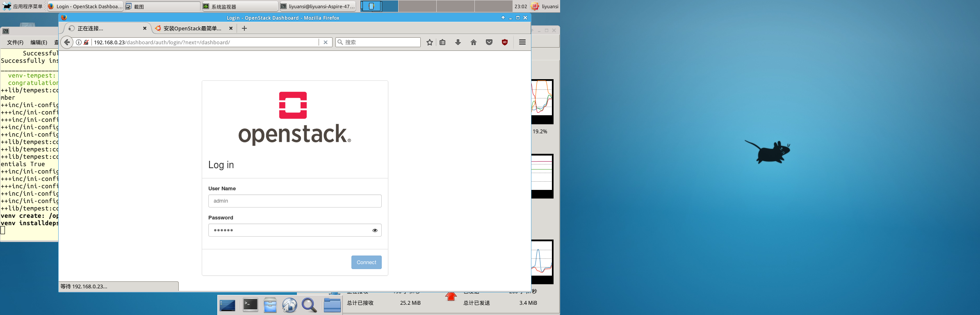Stop loading page with address bar X

pyautogui.click(x=326, y=42)
